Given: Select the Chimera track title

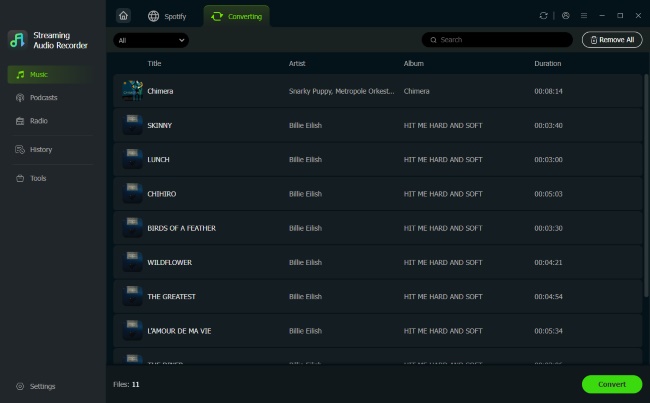Looking at the screenshot, I should (160, 91).
